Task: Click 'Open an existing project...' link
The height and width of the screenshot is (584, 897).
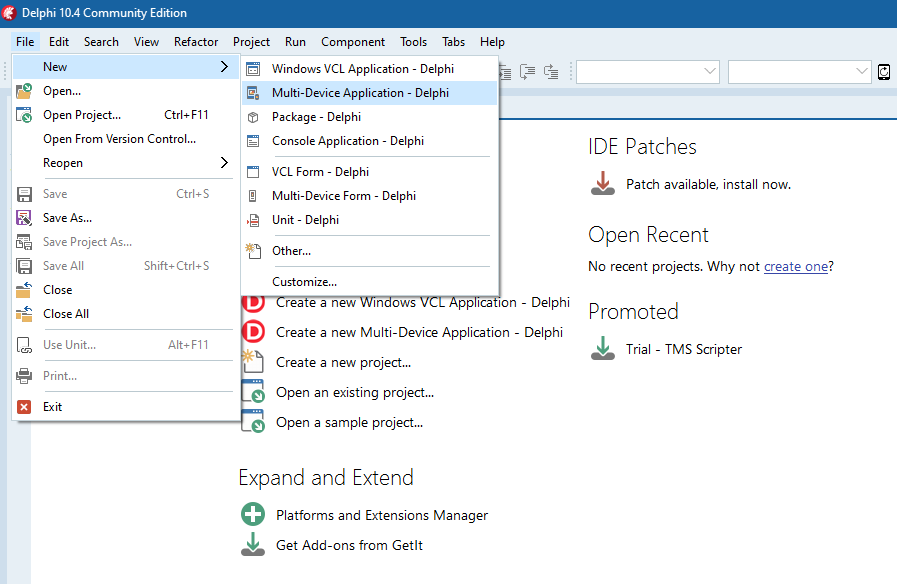Action: click(x=355, y=392)
